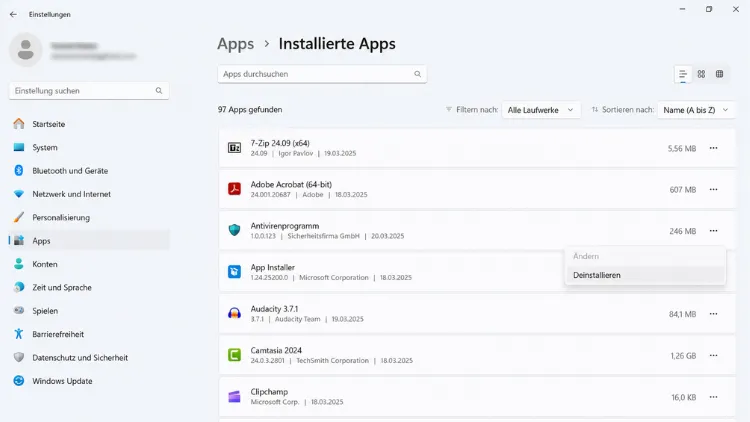Click the App Installer app icon
Screen dimensions: 750x422
(x=234, y=272)
